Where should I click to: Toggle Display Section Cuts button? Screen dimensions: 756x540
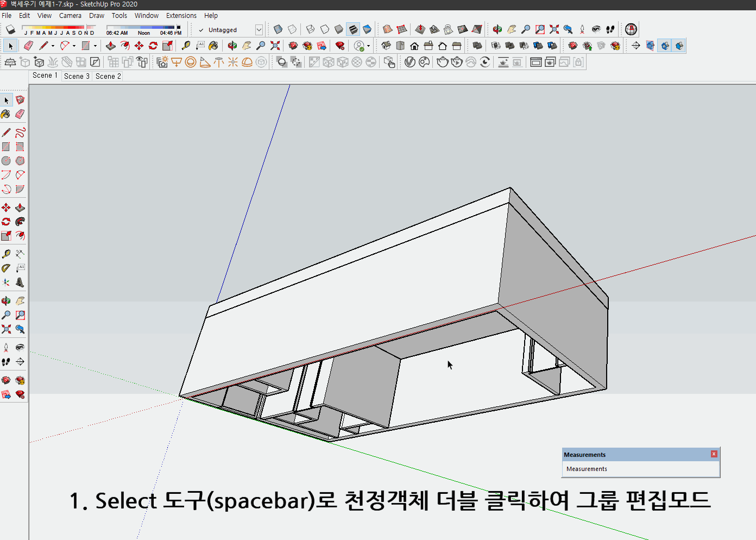665,46
